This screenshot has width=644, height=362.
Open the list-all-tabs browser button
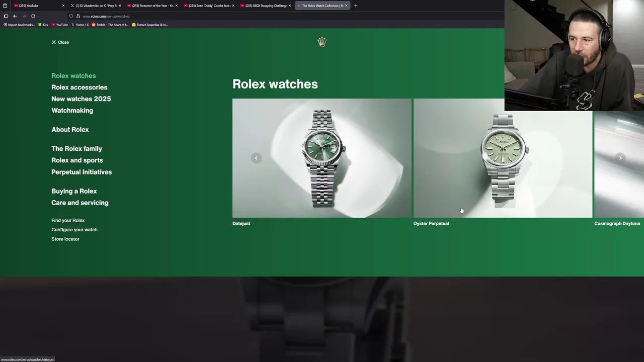pos(5,6)
